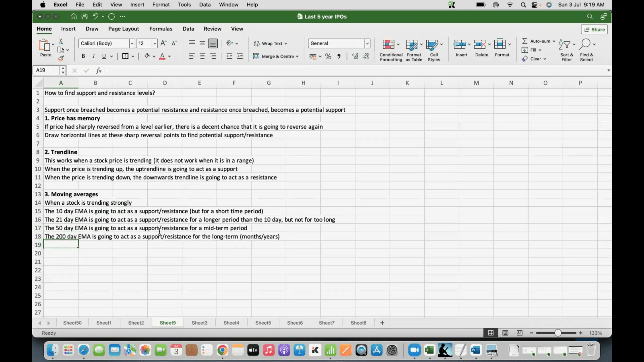The height and width of the screenshot is (362, 644).
Task: Toggle Italic formatting
Action: (x=94, y=56)
